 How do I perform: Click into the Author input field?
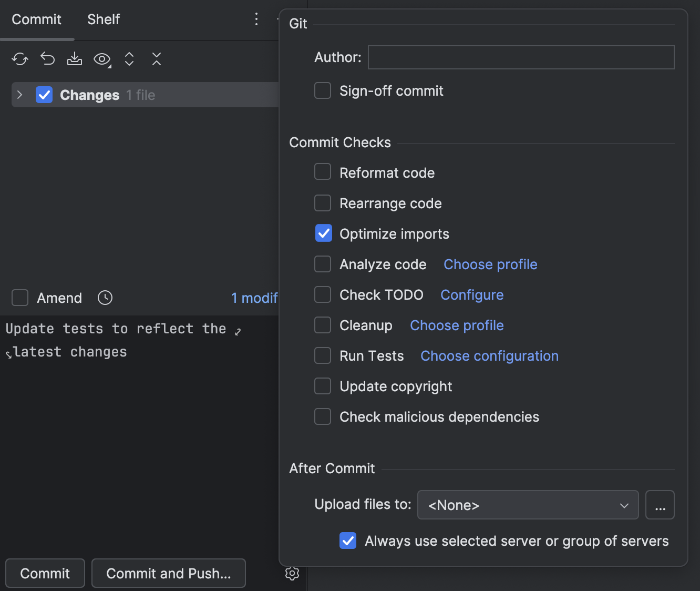[521, 57]
